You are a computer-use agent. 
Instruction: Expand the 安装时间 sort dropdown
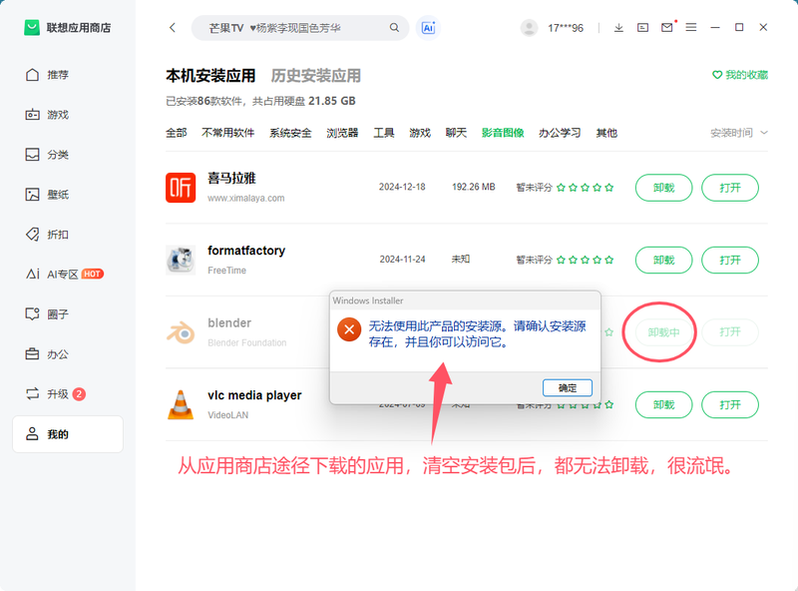pyautogui.click(x=739, y=133)
